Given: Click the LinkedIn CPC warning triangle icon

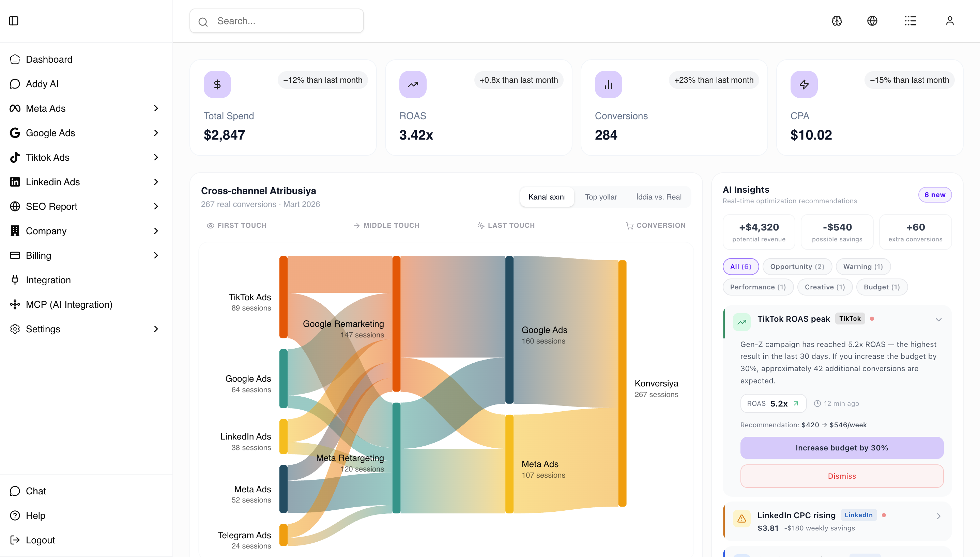Looking at the screenshot, I should [x=741, y=519].
